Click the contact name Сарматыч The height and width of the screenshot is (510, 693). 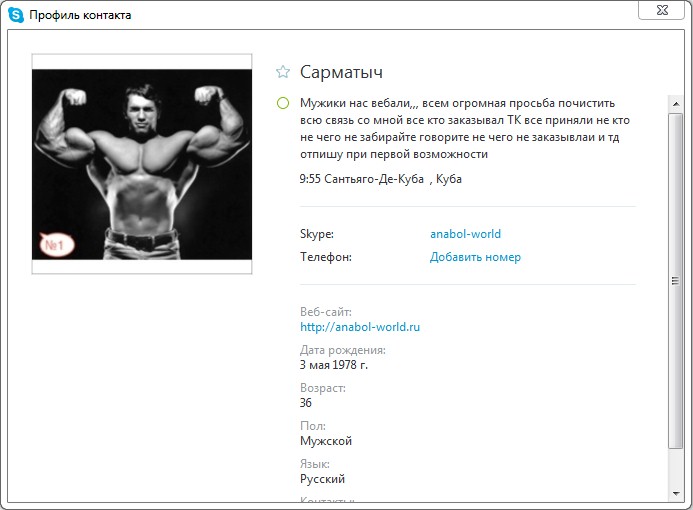[x=341, y=72]
